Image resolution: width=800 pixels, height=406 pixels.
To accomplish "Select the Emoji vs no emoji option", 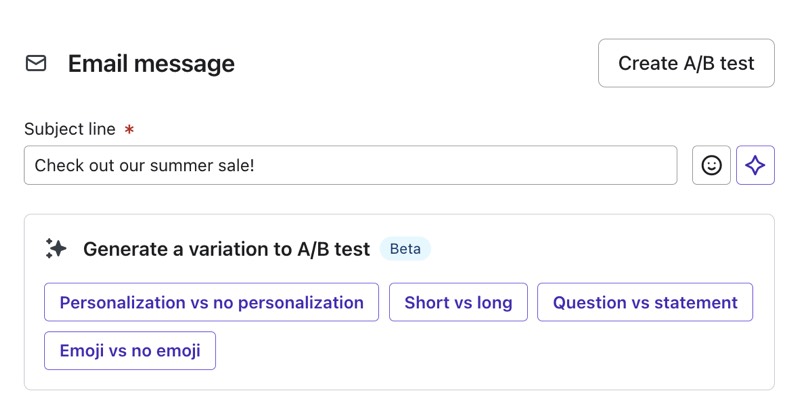I will point(130,351).
